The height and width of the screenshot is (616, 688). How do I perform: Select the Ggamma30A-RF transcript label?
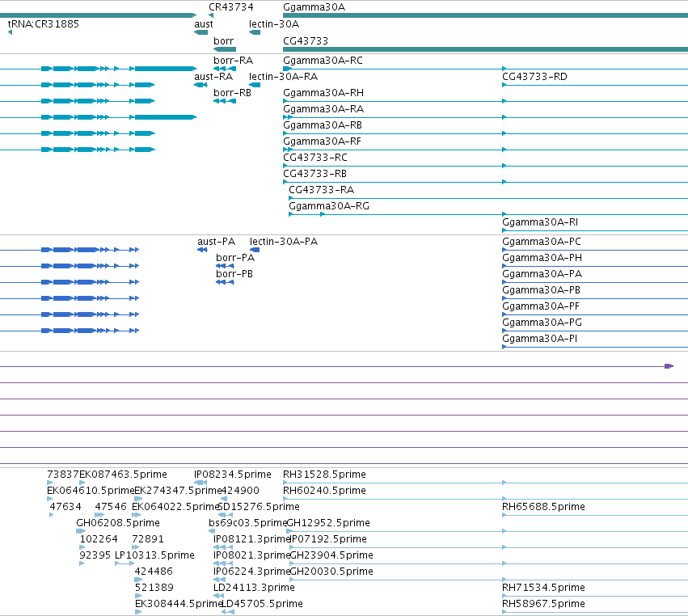tap(322, 141)
